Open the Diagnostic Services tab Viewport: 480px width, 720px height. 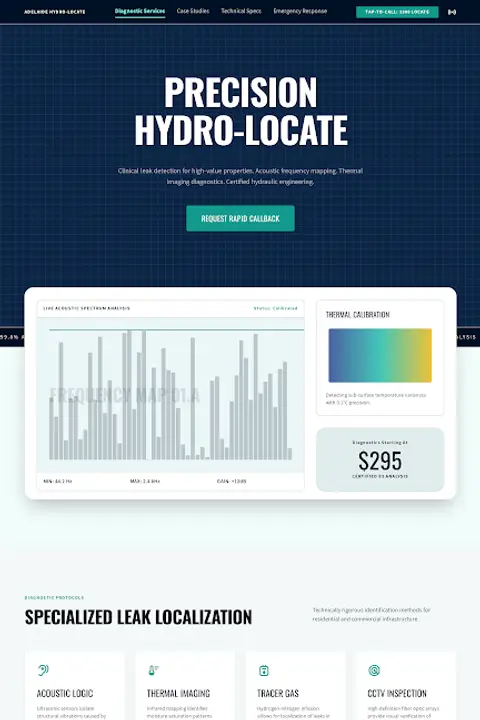tap(140, 11)
